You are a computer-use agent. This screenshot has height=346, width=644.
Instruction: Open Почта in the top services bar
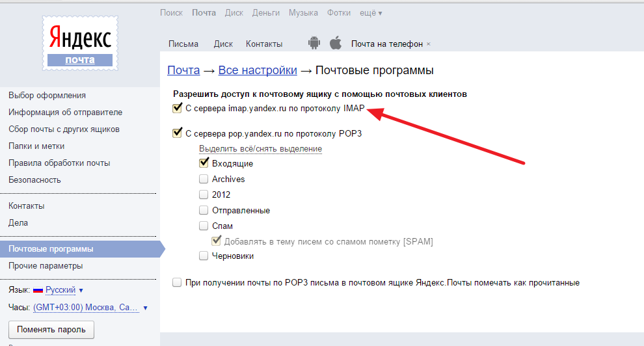click(204, 13)
